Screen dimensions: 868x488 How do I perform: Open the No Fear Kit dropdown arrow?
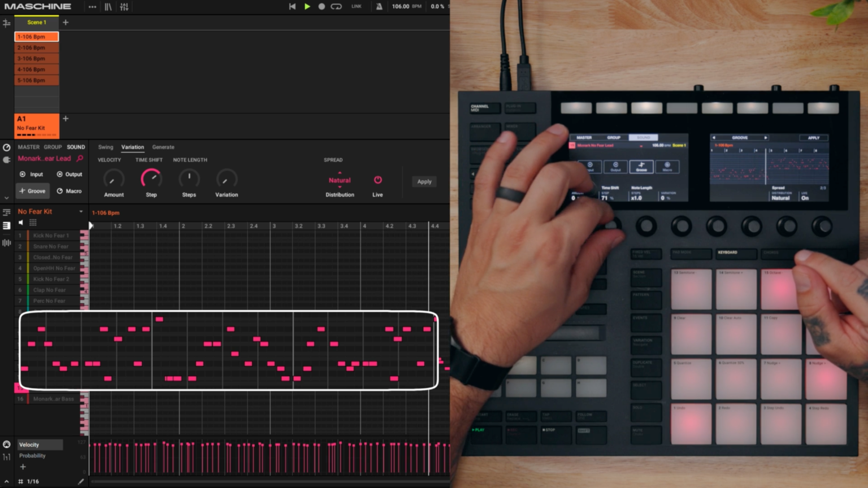click(81, 212)
